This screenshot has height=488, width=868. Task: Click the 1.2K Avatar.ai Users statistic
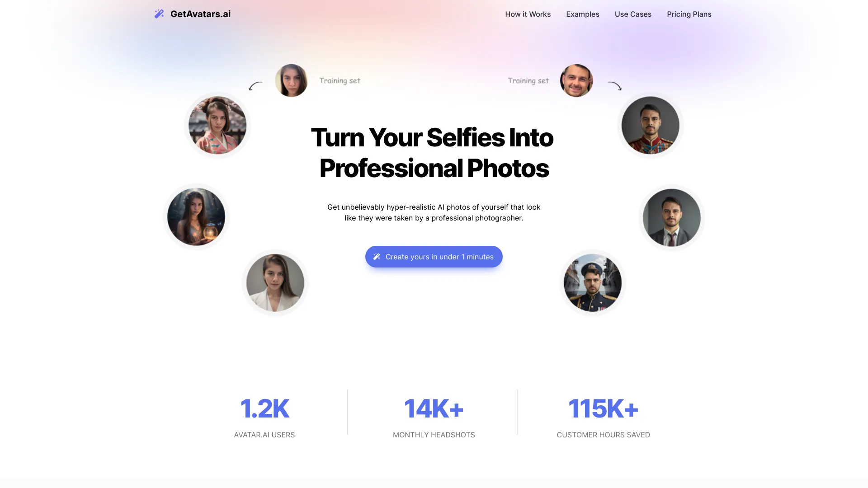click(x=264, y=415)
